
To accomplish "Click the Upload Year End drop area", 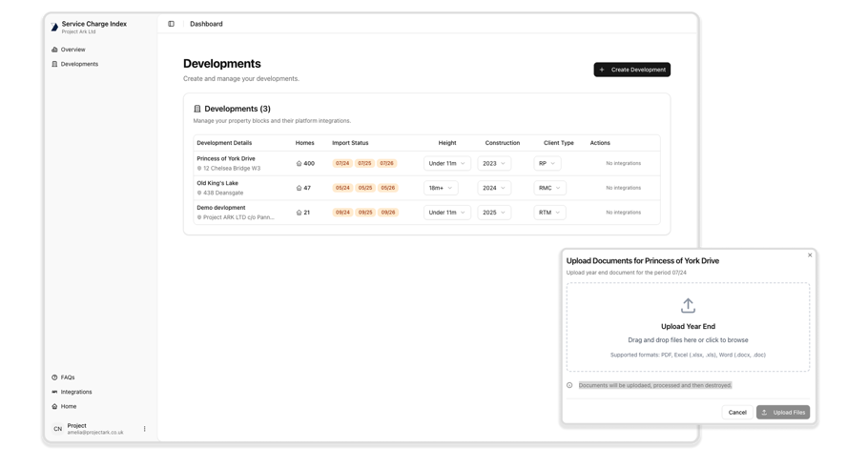I will pyautogui.click(x=688, y=327).
